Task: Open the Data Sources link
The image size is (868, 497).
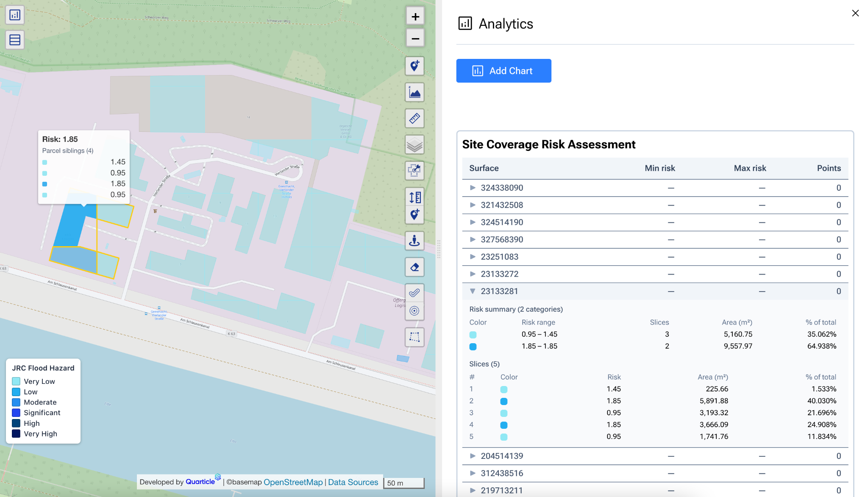Action: pyautogui.click(x=353, y=482)
